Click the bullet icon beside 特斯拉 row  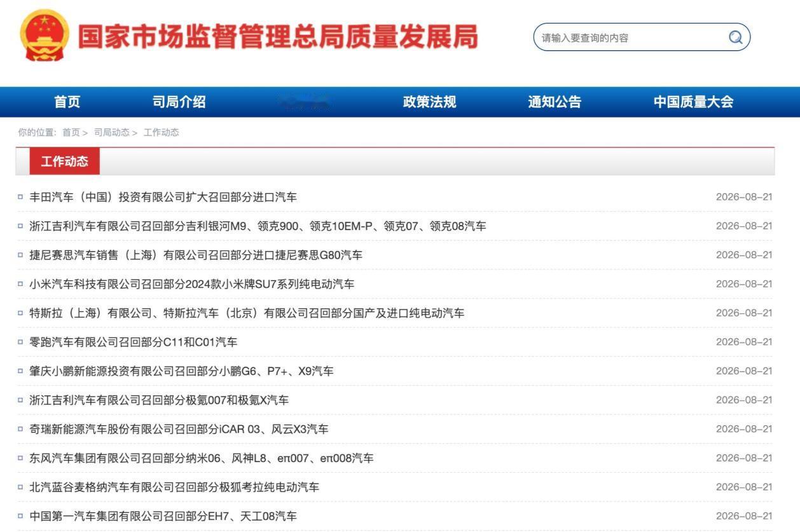pos(20,313)
